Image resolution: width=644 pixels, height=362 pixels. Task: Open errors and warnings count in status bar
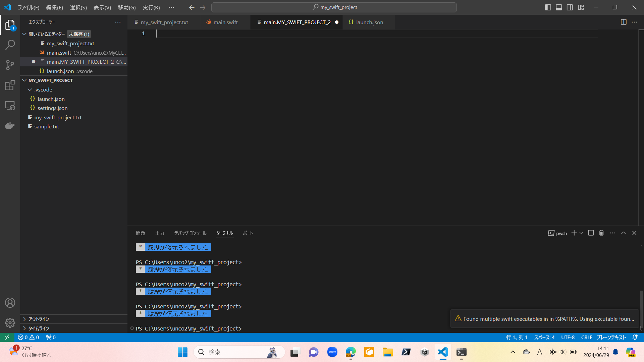tap(29, 337)
